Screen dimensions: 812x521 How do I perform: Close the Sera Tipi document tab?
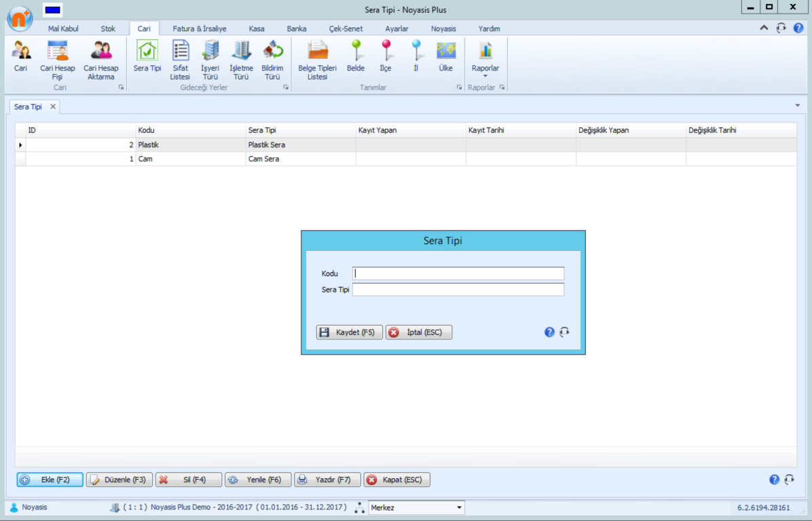point(53,107)
